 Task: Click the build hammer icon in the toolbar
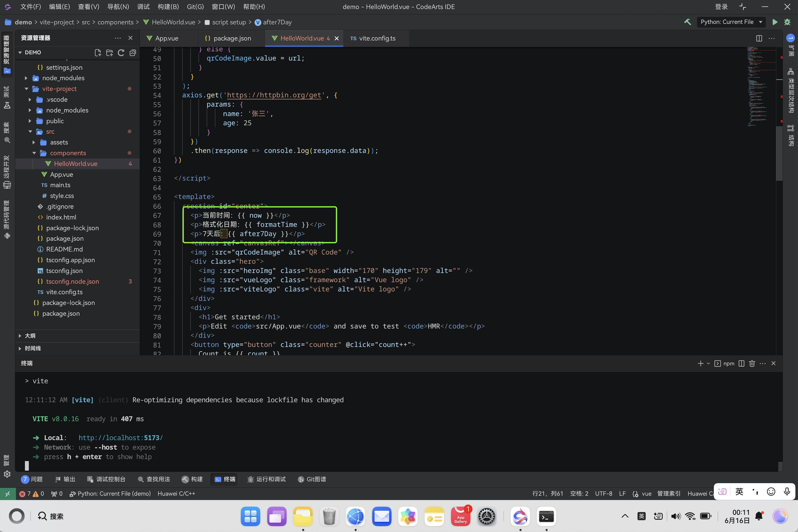[688, 22]
